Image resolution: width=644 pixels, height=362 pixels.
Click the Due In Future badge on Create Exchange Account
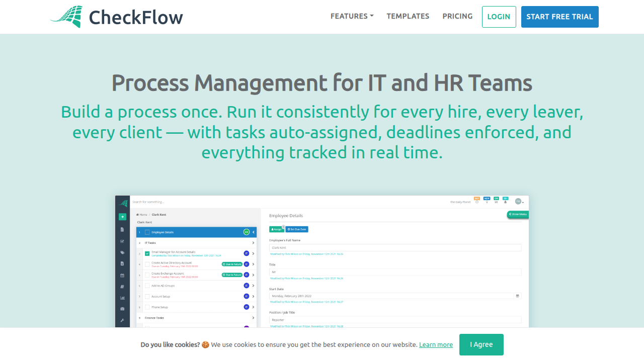tap(232, 275)
